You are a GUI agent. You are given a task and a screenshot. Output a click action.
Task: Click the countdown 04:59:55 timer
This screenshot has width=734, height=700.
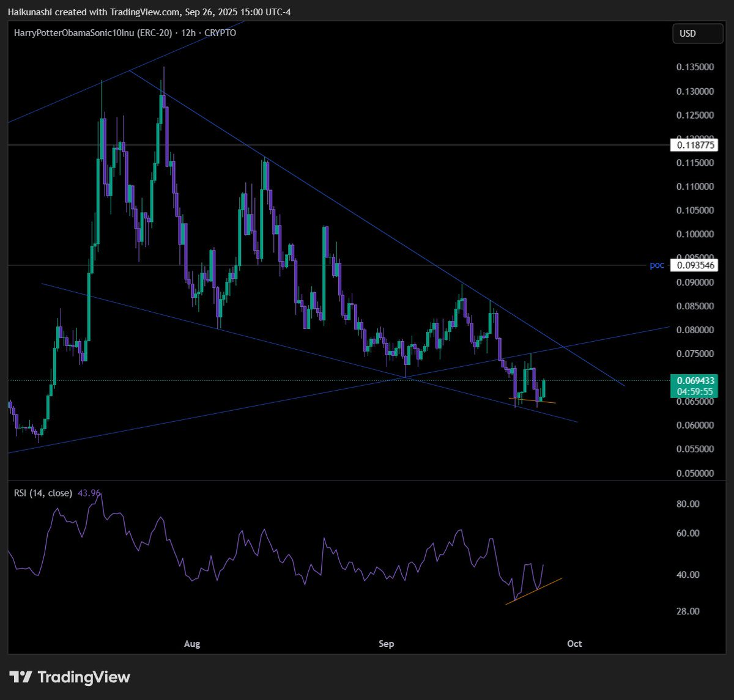pyautogui.click(x=694, y=391)
